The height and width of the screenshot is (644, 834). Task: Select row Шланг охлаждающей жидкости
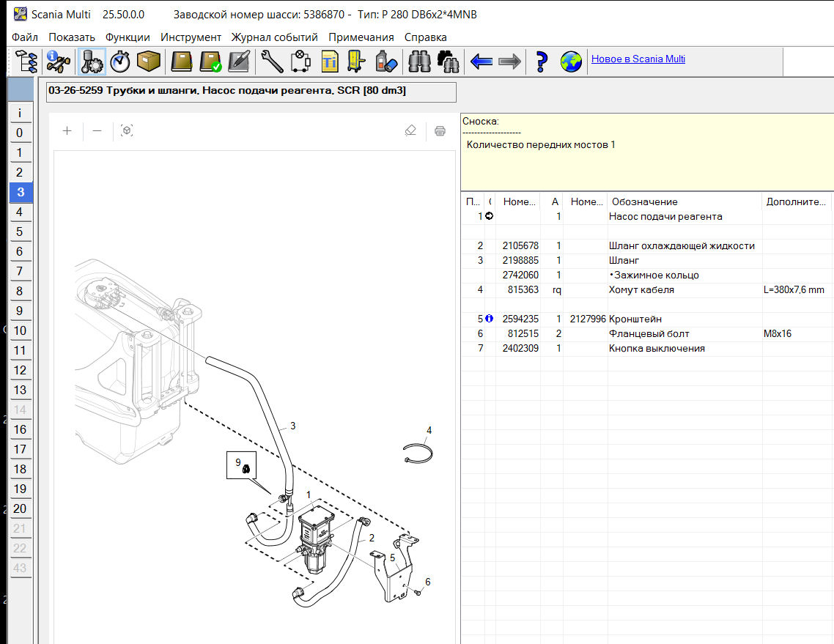[647, 245]
